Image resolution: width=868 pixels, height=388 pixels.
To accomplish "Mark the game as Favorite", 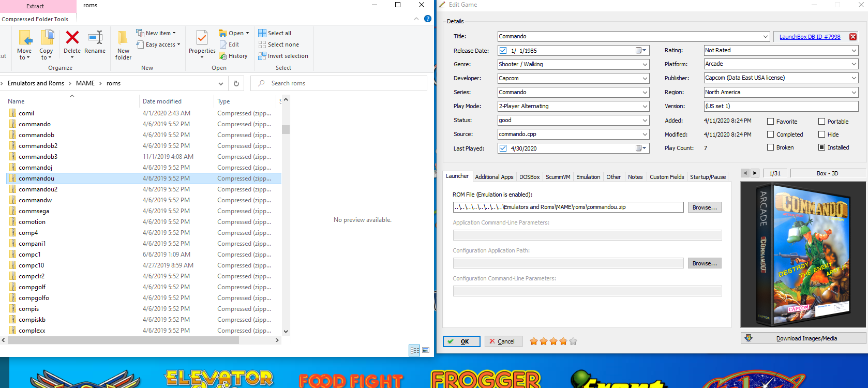I will click(770, 122).
